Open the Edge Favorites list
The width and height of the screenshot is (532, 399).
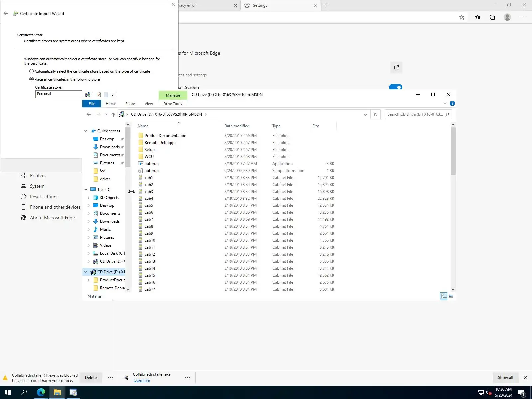coord(477,17)
